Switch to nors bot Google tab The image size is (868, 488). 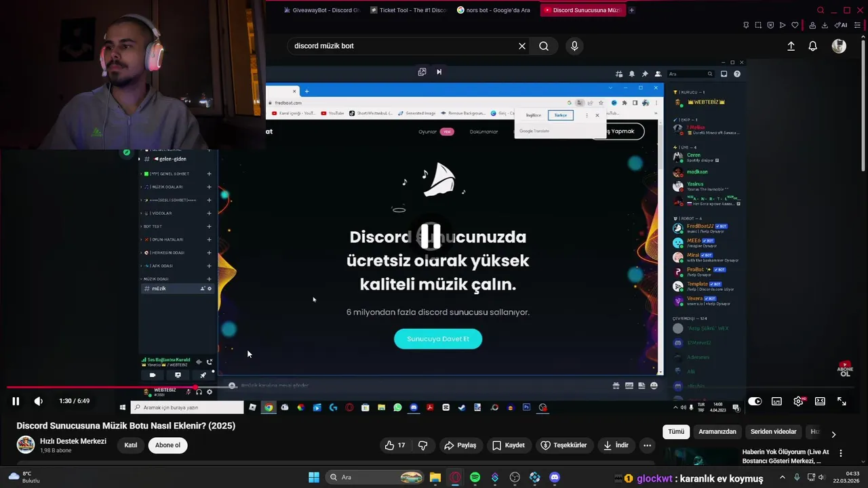(496, 10)
